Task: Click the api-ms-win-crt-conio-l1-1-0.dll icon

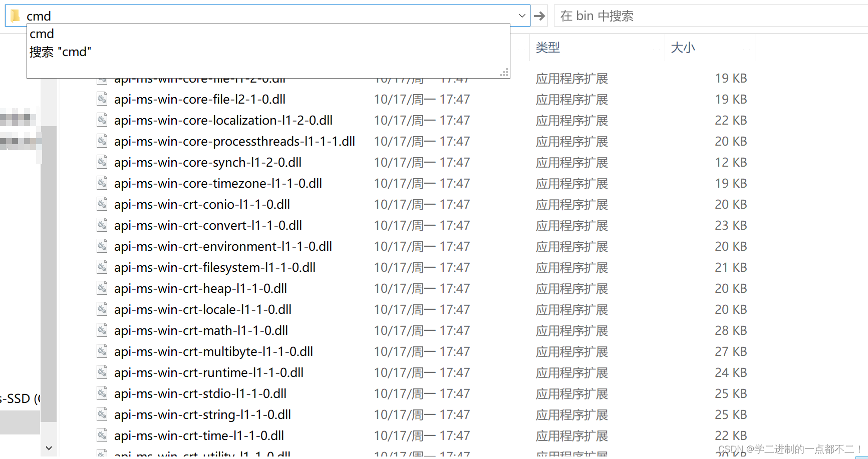Action: (x=102, y=204)
